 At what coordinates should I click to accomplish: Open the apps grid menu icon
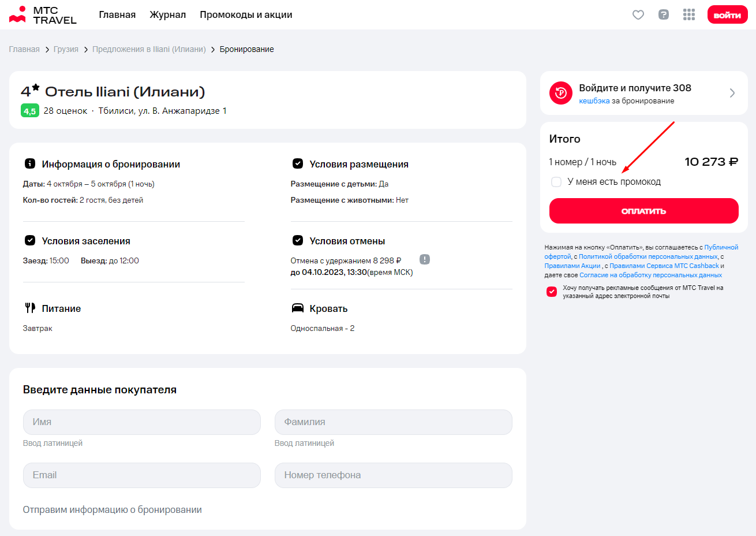tap(689, 14)
